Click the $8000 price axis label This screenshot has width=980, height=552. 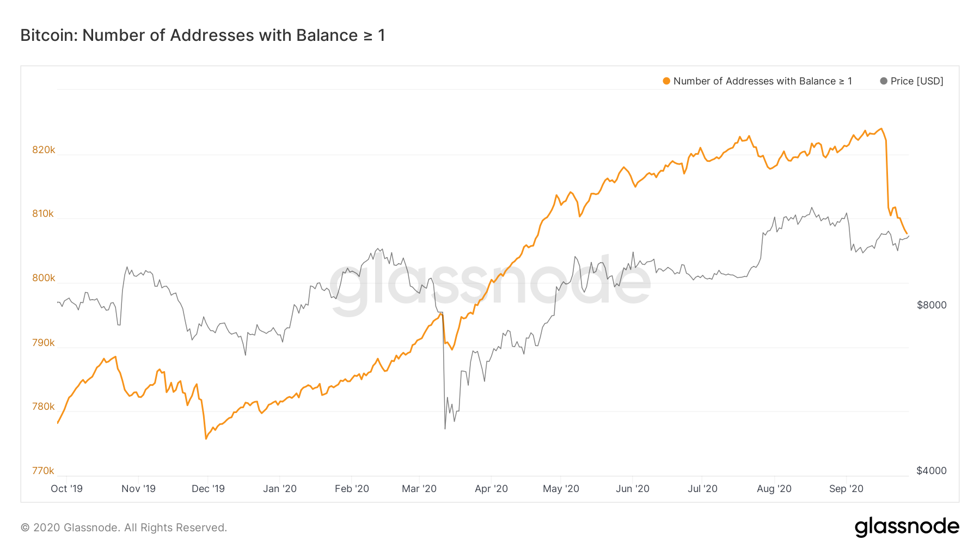pyautogui.click(x=932, y=305)
